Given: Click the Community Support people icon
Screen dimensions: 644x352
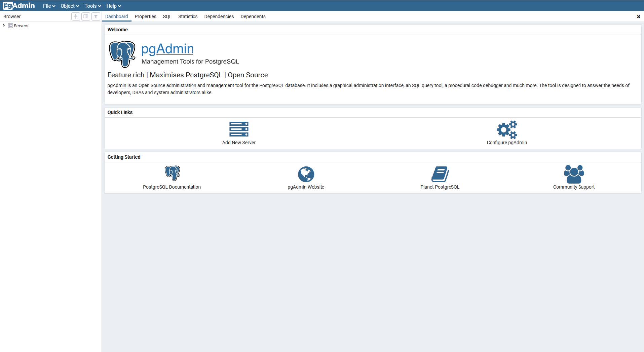Looking at the screenshot, I should (x=574, y=174).
